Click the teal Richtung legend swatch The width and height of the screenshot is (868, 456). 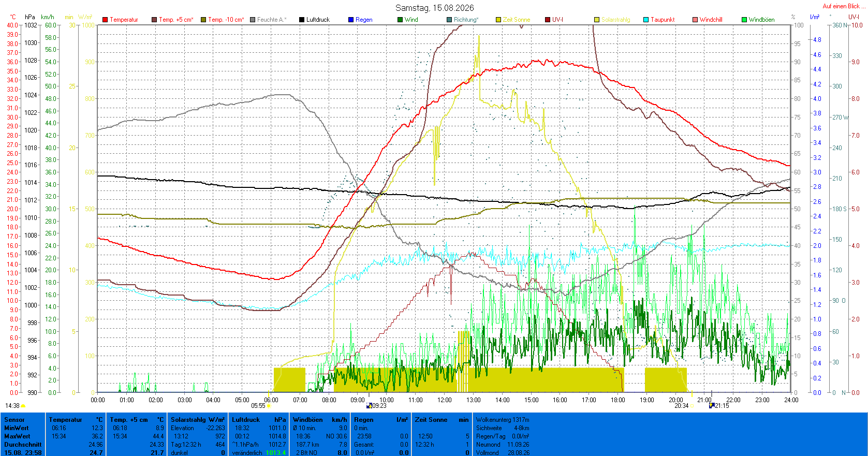[449, 20]
